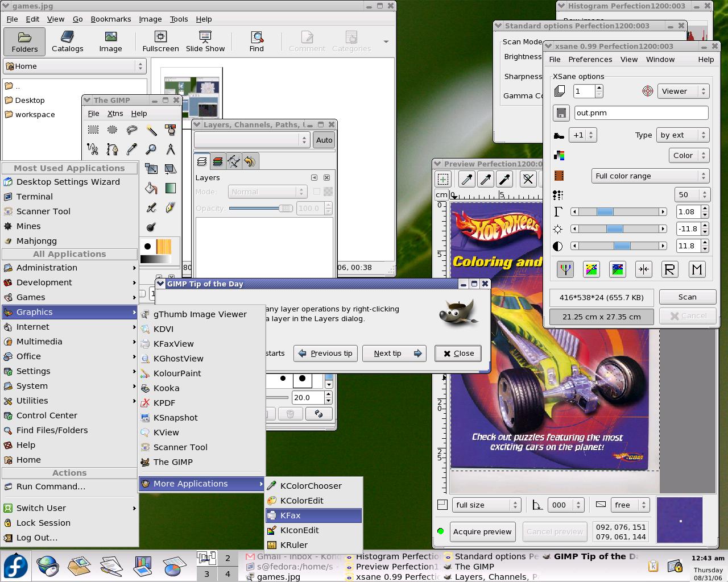Open free aspect ratio dropdown in Preview

[x=630, y=505]
